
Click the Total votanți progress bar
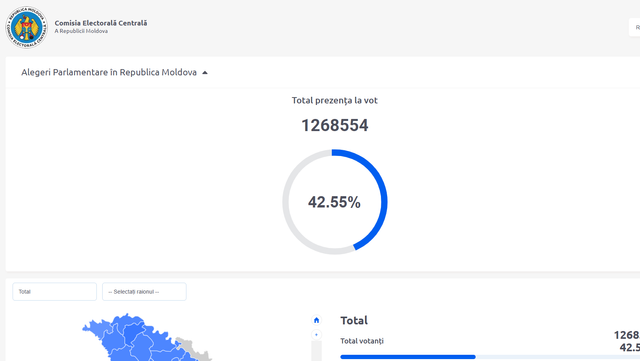point(490,357)
